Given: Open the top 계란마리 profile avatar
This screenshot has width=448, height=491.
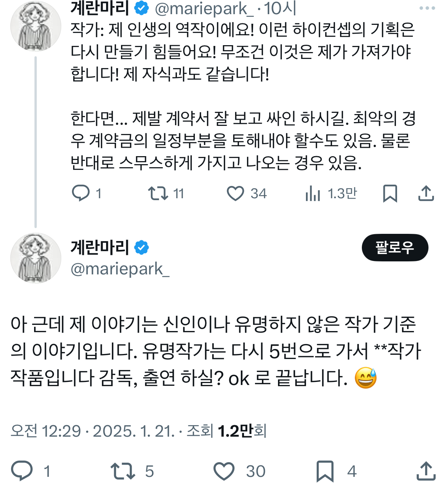Looking at the screenshot, I should (36, 26).
